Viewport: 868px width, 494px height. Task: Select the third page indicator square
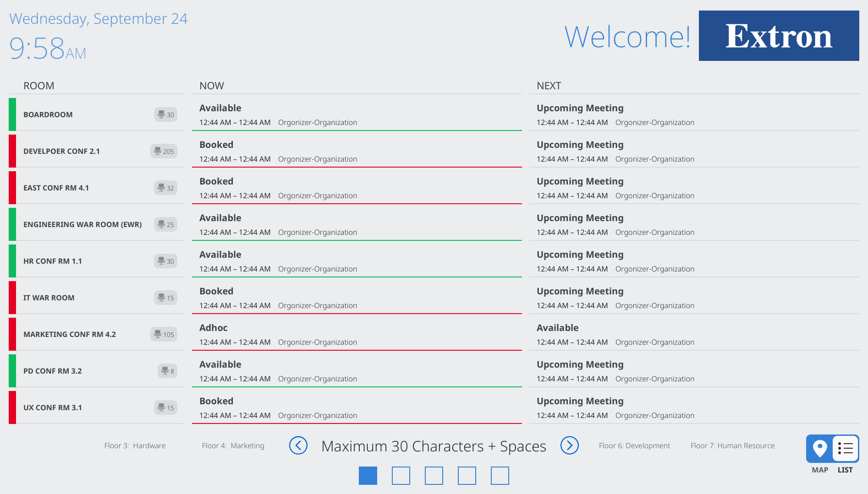click(434, 476)
